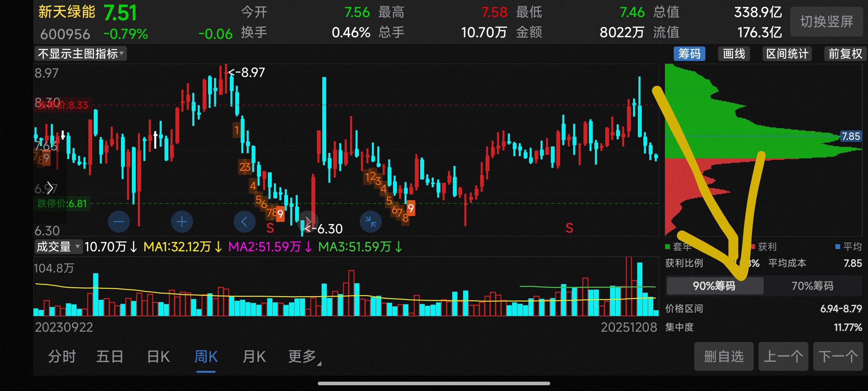
Task: Click the zoom out minus circle icon
Action: click(x=119, y=222)
